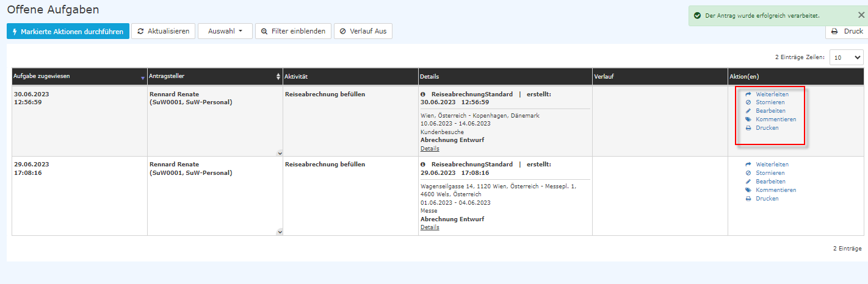Toggle the Verlauf Aus button

coord(363,31)
